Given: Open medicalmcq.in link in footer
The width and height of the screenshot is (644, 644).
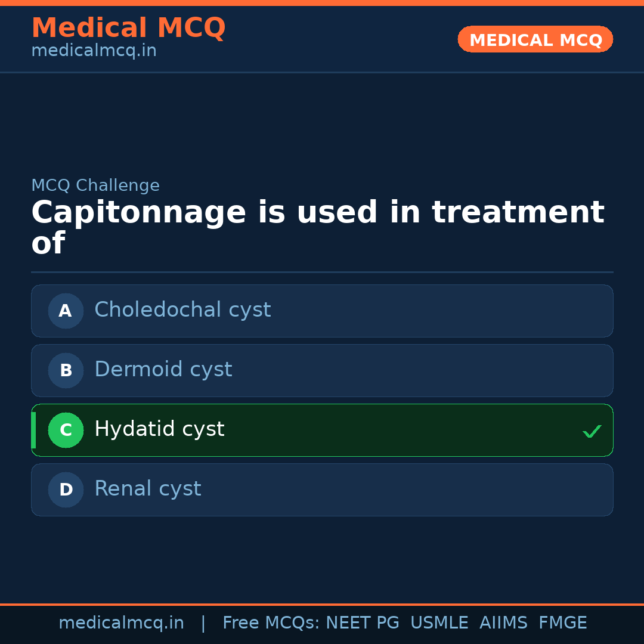Looking at the screenshot, I should [121, 623].
